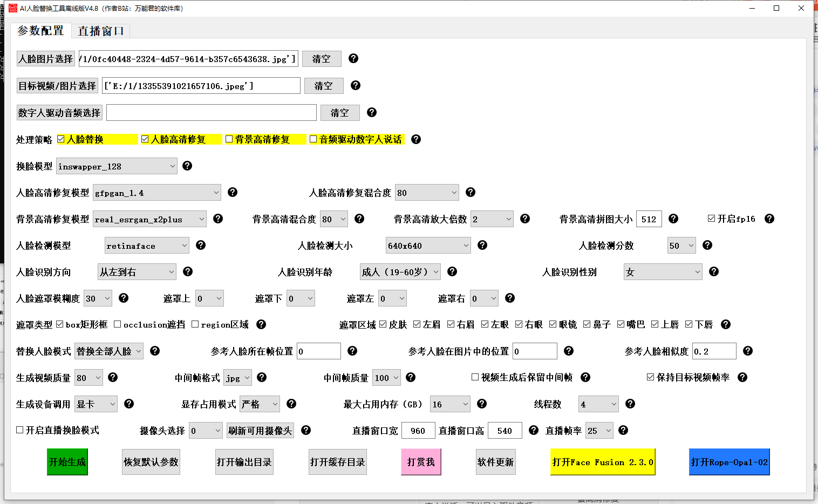Open 人脸检测模型 retinaface dropdown
The width and height of the screenshot is (818, 504).
[147, 246]
